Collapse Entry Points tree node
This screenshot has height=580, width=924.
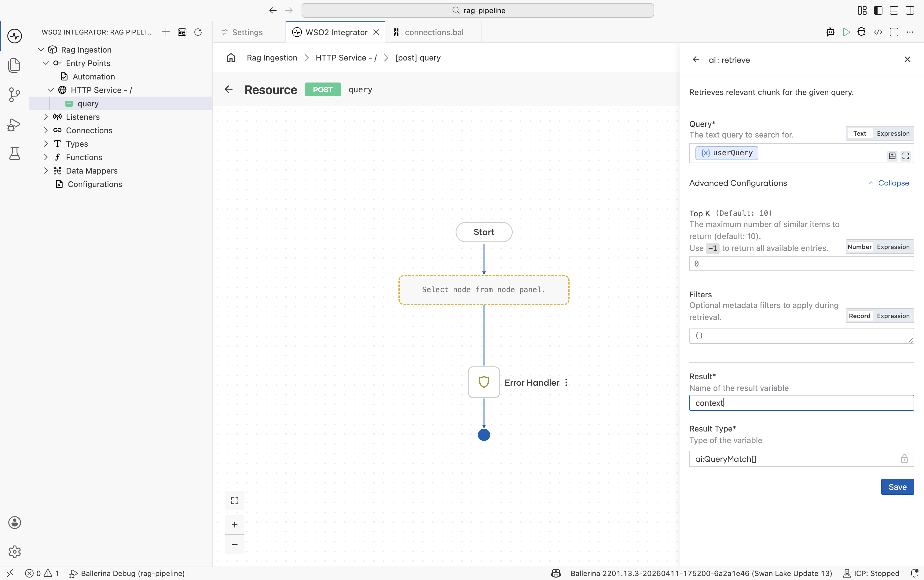[x=46, y=63]
